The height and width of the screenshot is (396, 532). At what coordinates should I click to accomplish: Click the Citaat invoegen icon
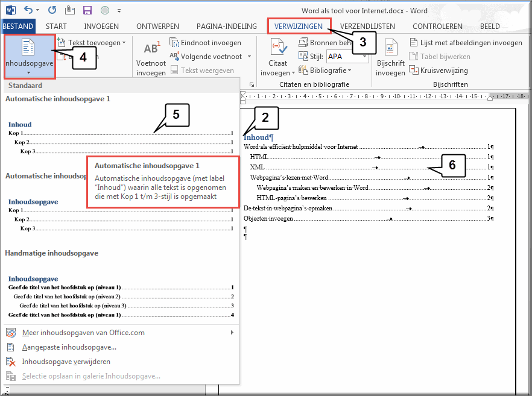[278, 48]
